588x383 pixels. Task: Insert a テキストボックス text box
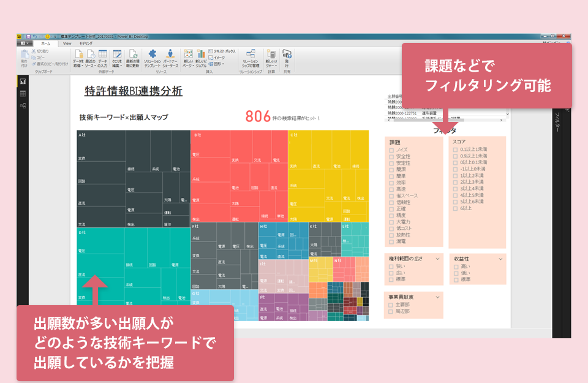(222, 51)
